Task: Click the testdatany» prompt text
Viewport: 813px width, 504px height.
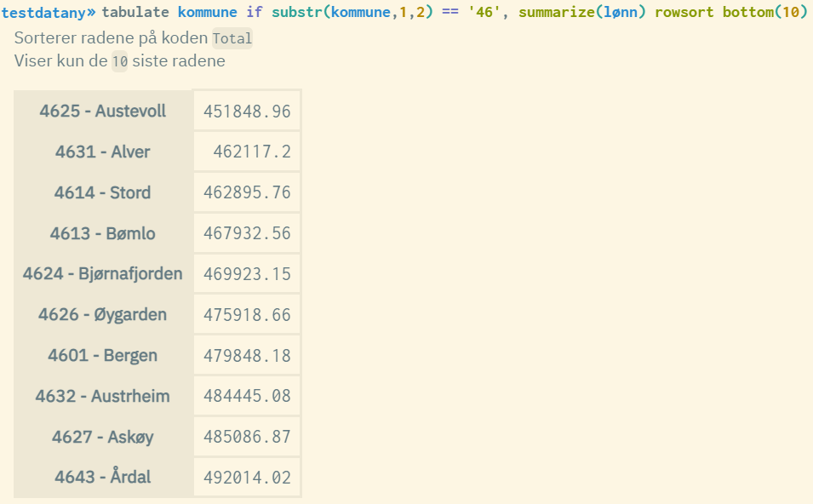Action: pos(49,13)
